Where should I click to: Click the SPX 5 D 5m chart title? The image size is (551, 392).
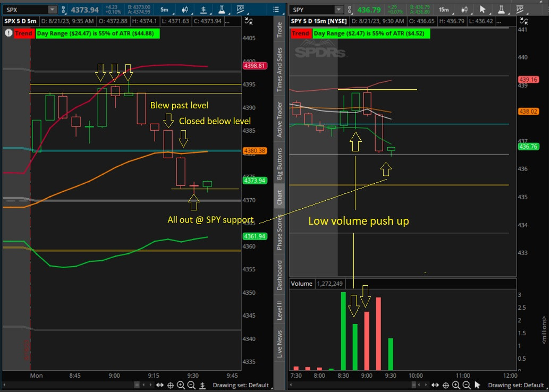(20, 21)
